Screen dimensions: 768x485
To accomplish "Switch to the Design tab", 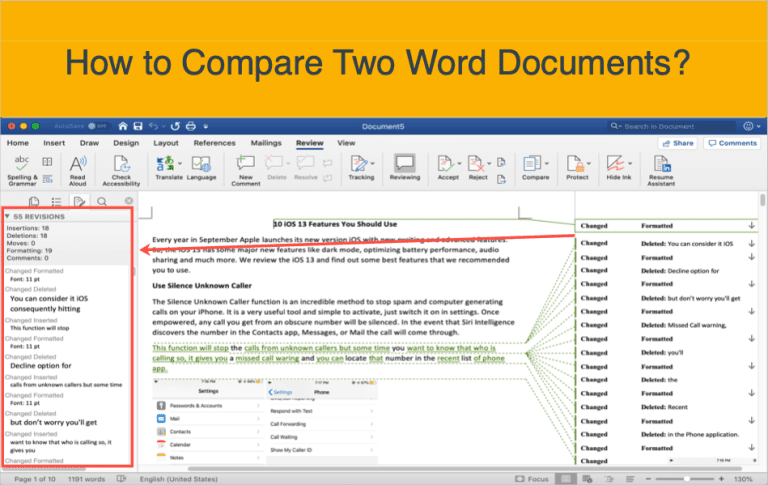I will coord(126,143).
